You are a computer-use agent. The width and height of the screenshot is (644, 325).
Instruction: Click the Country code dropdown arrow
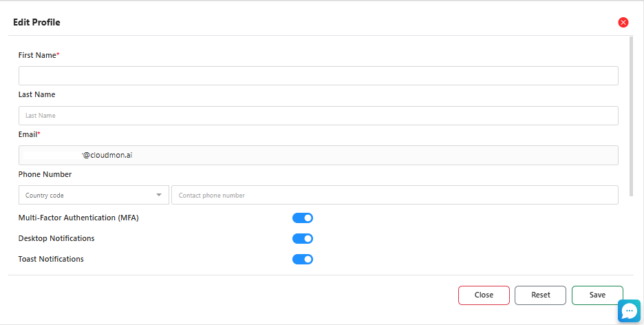click(160, 196)
